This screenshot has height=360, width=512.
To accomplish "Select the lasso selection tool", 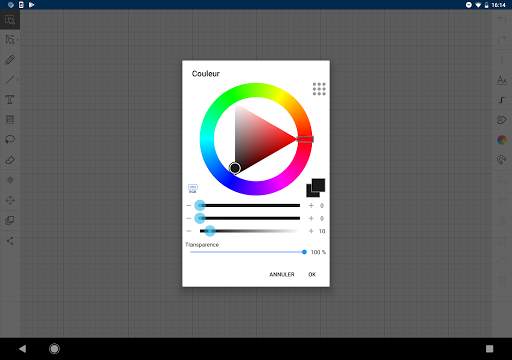I will tap(10, 139).
